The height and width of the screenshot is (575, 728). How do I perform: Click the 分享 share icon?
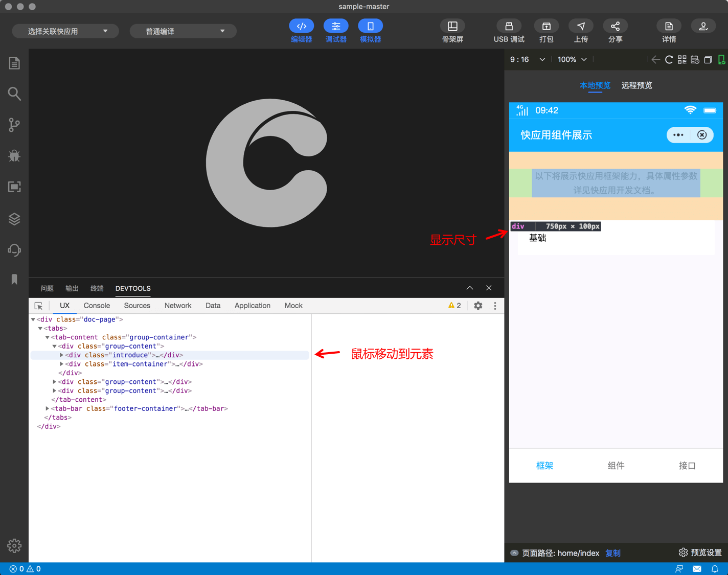615,31
